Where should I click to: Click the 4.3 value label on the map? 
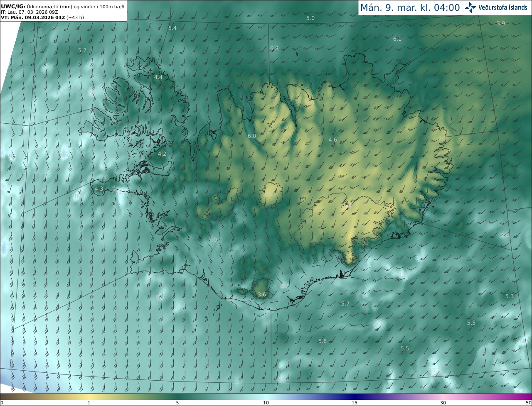click(99, 188)
